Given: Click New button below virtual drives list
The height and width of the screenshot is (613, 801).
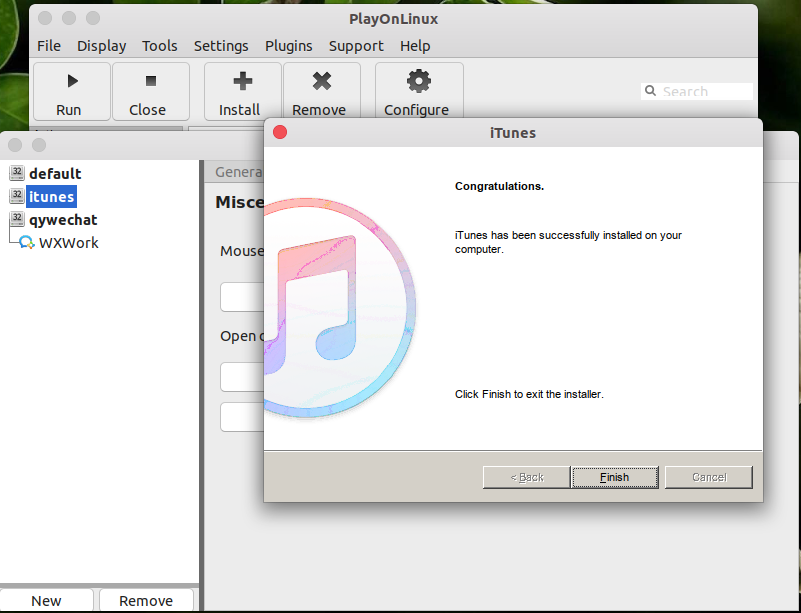Looking at the screenshot, I should tap(46, 600).
